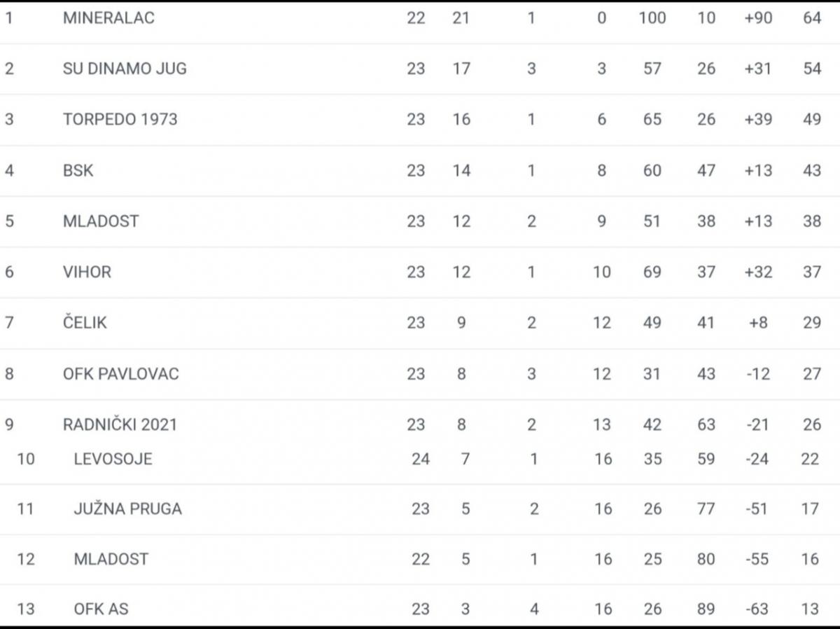Screen dimensions: 840x629
Task: Click the VIHOR team name
Action: 87,272
